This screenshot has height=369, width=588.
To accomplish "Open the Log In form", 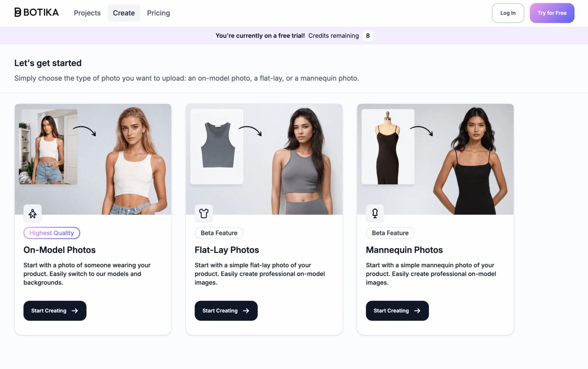I will [x=508, y=13].
